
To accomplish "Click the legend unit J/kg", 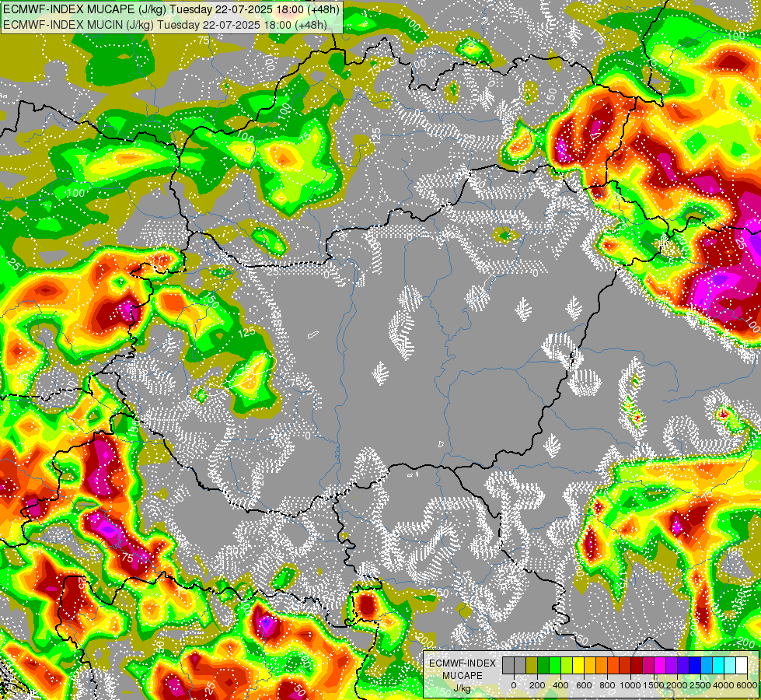I will tap(462, 689).
